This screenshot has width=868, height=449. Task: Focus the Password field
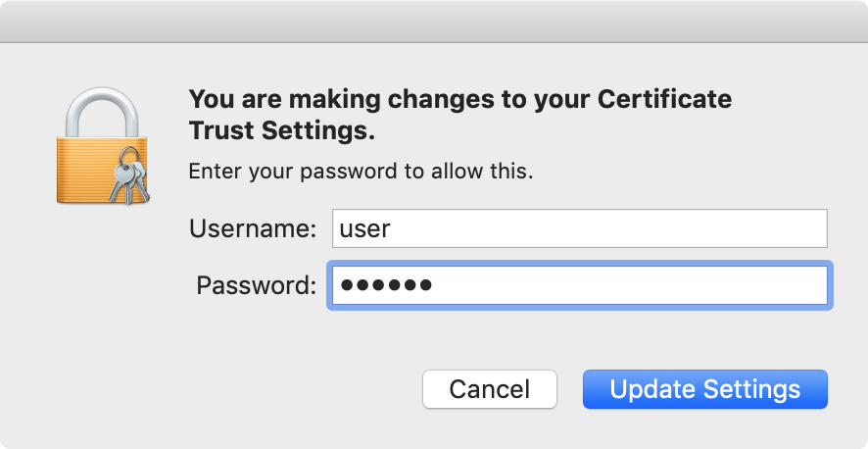coord(579,285)
